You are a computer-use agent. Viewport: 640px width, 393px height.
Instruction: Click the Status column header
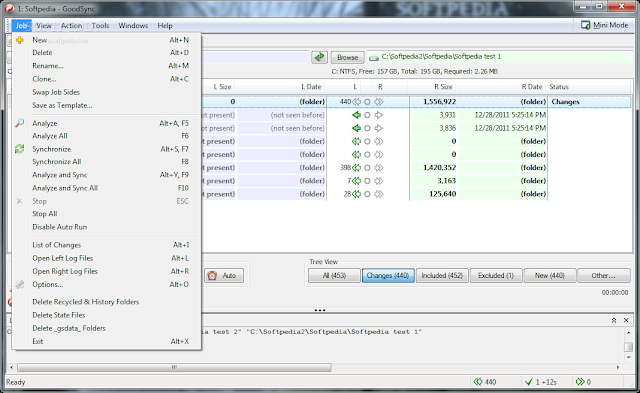(589, 87)
